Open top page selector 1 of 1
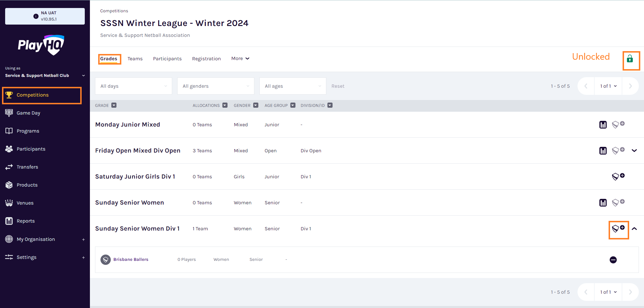Viewport: 644px width, 308px height. [x=608, y=86]
